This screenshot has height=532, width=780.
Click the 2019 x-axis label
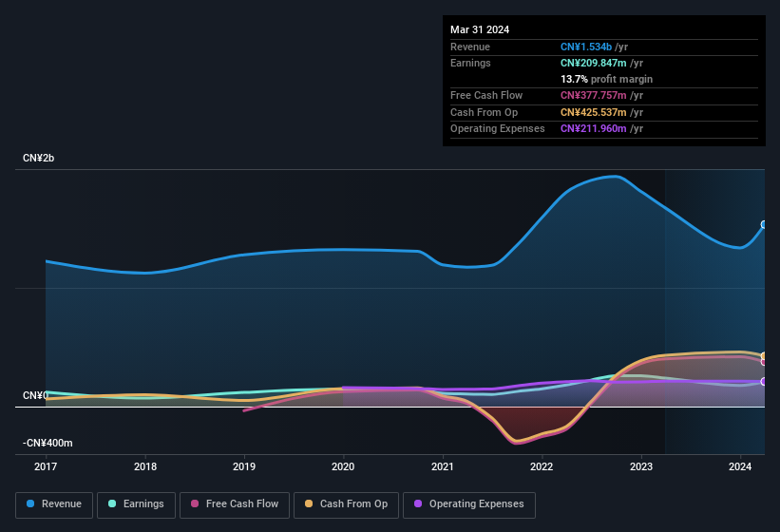pos(244,466)
